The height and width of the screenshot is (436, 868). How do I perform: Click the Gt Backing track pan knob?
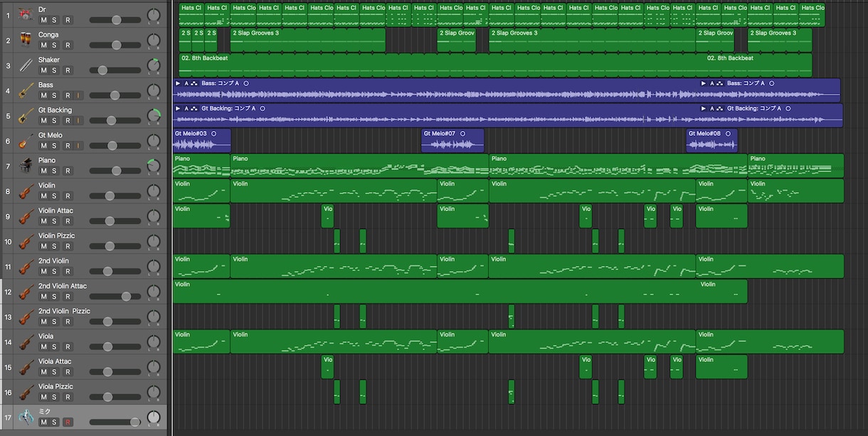pos(154,115)
